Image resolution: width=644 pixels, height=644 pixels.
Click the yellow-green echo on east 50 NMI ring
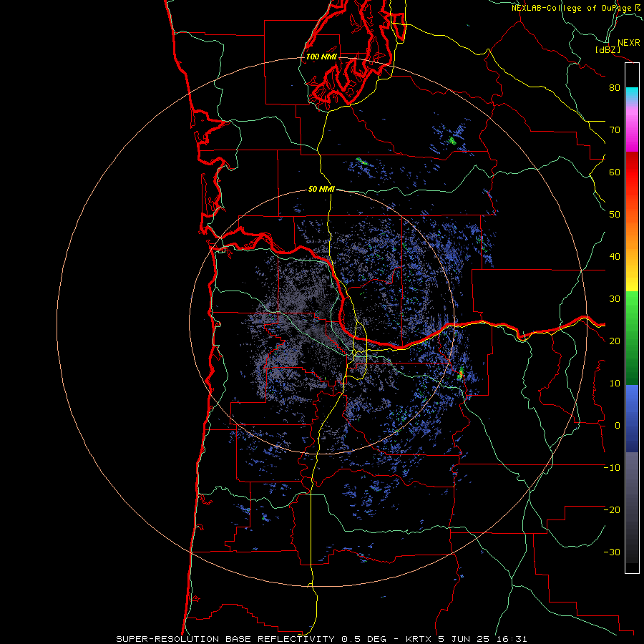click(460, 374)
